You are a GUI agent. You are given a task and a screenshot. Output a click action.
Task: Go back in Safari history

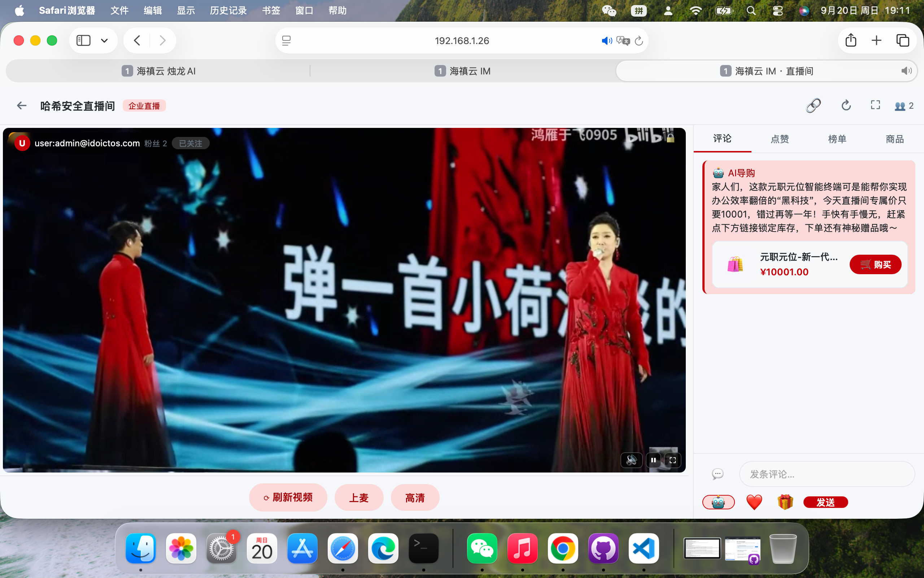point(137,40)
